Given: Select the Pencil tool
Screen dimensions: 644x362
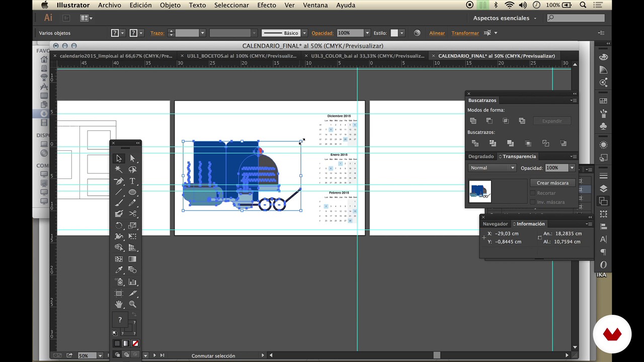Looking at the screenshot, I should 132,203.
